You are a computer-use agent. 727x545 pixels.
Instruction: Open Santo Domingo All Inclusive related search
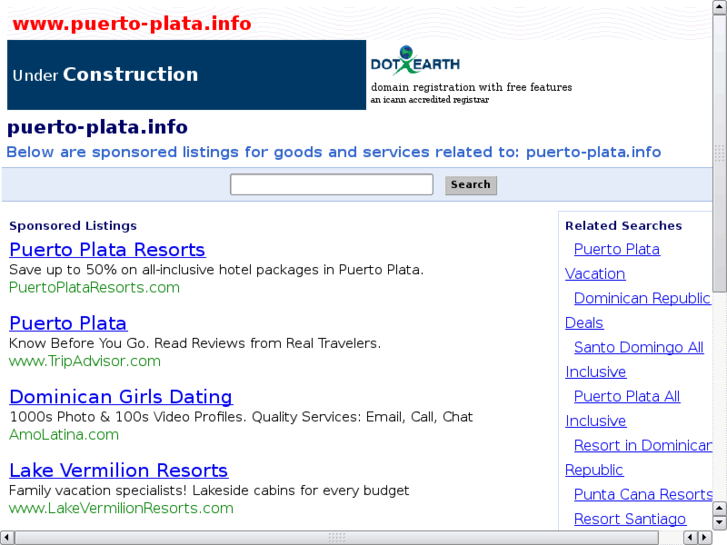(x=638, y=347)
